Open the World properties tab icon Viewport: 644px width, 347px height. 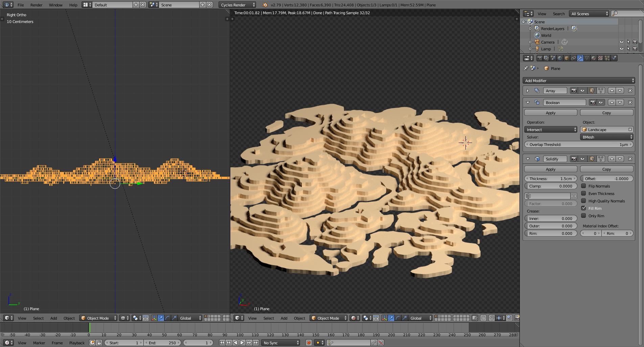tap(560, 58)
